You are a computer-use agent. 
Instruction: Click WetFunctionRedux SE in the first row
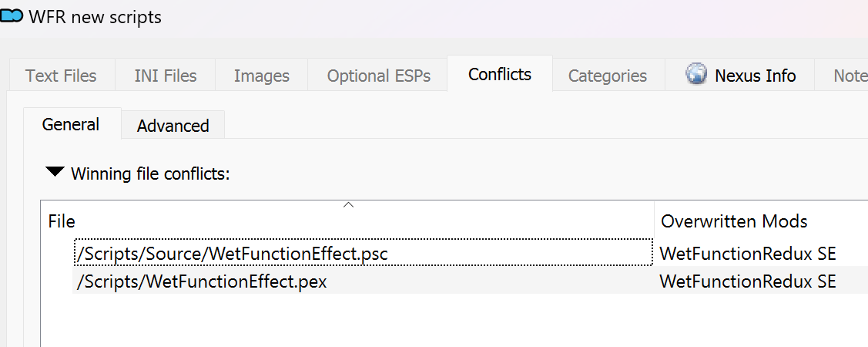click(x=747, y=254)
